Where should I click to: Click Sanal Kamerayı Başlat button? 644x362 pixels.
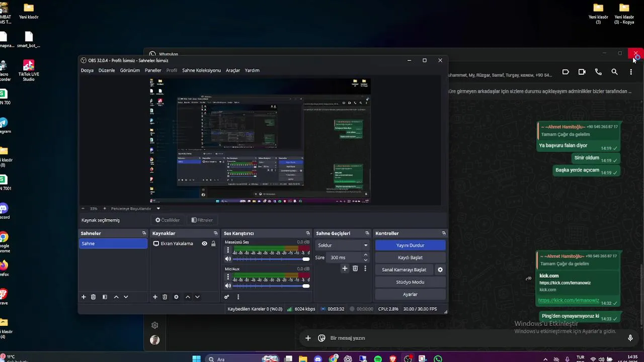(404, 270)
